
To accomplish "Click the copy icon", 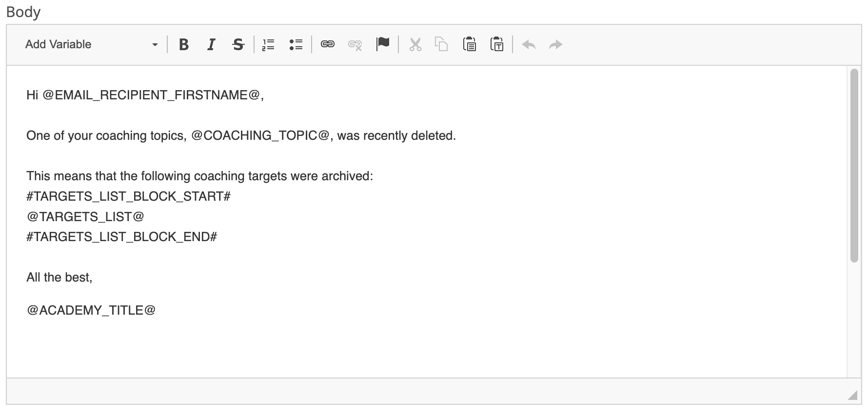I will pyautogui.click(x=441, y=45).
